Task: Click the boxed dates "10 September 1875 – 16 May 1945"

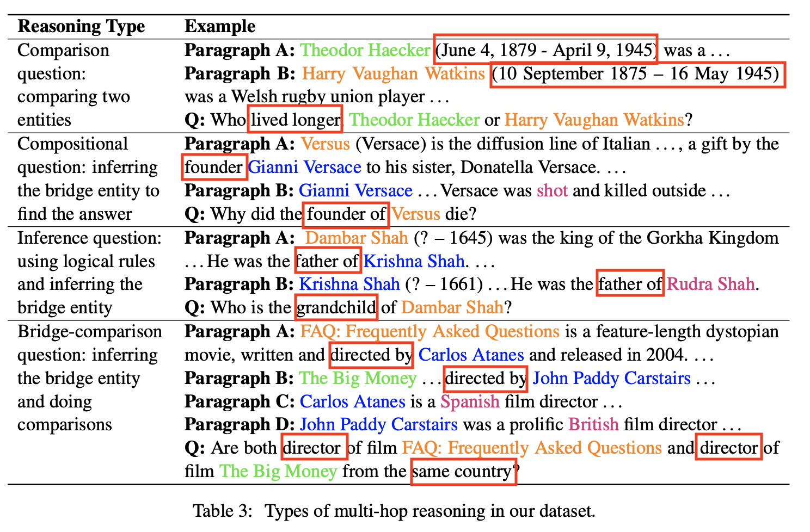Action: point(637,74)
